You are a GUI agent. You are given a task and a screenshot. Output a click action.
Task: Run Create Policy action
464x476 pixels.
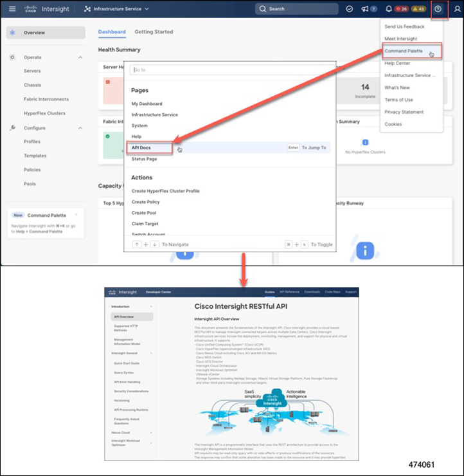coord(146,202)
